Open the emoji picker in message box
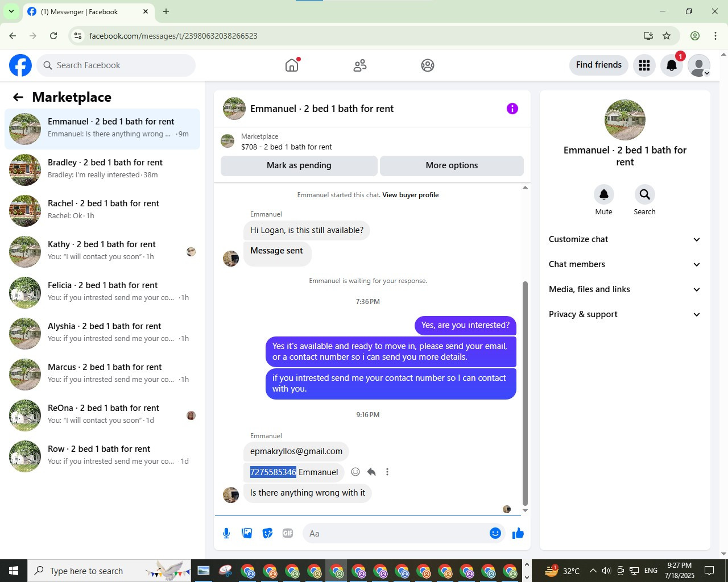 point(495,533)
